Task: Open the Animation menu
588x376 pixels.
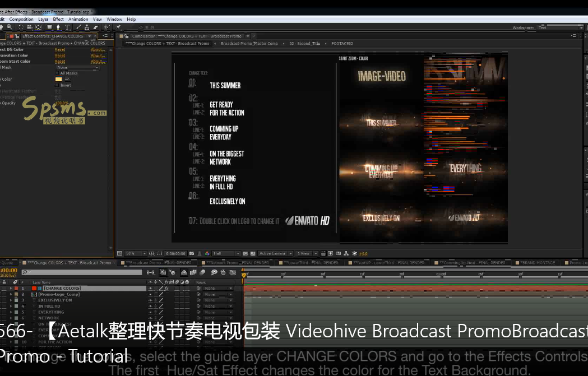Action: coord(78,19)
